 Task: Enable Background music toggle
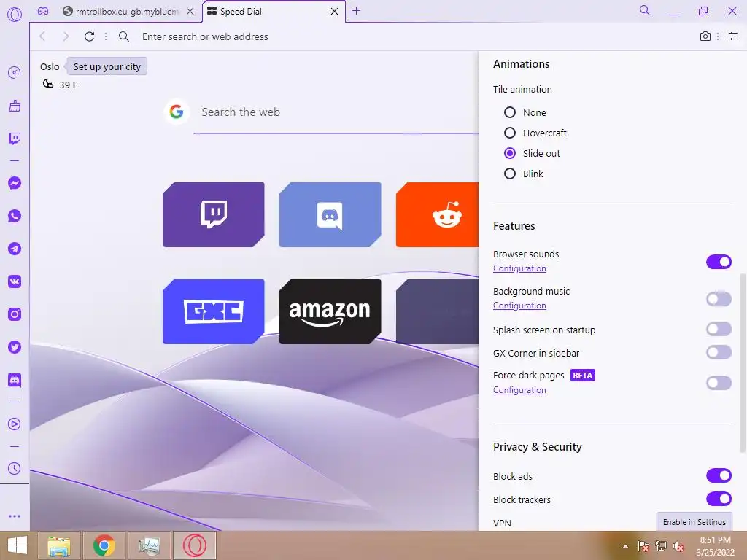tap(719, 299)
